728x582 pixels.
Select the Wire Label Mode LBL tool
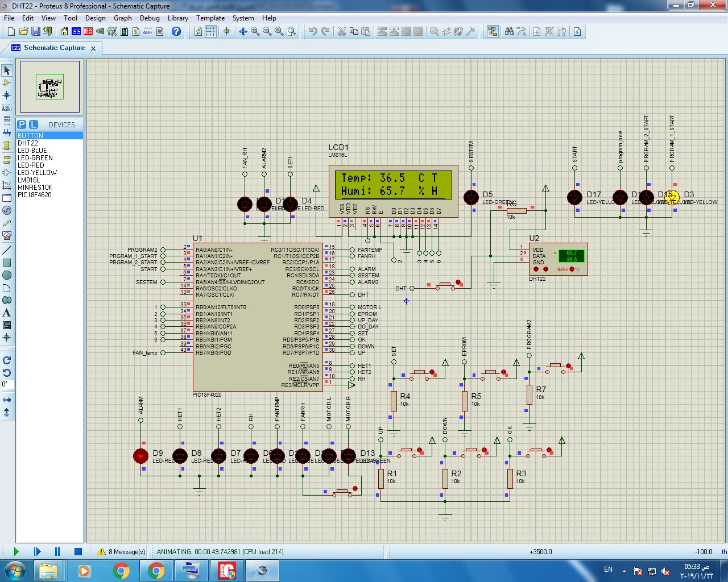point(7,108)
